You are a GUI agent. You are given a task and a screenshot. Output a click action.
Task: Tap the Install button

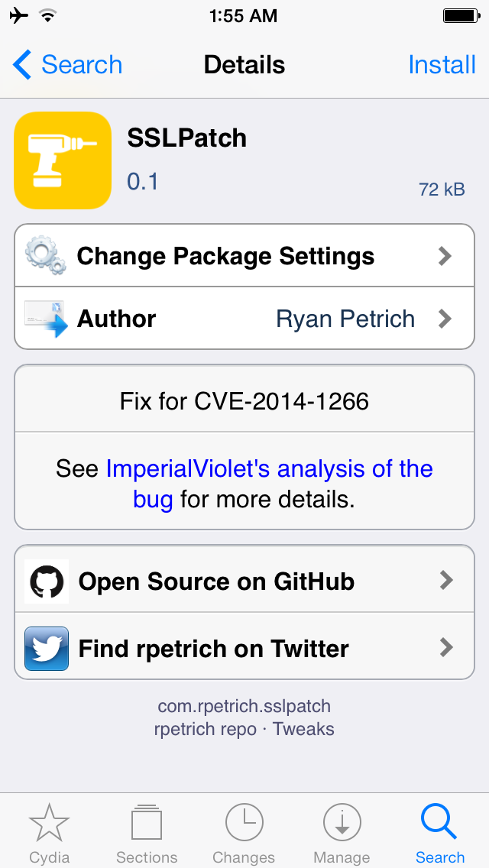(442, 65)
